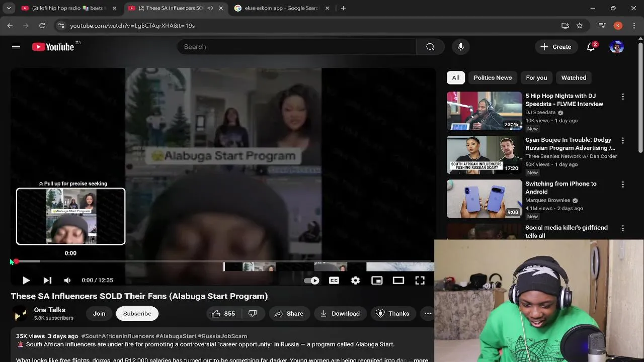This screenshot has width=644, height=362.
Task: Toggle theater mode
Action: pyautogui.click(x=398, y=281)
